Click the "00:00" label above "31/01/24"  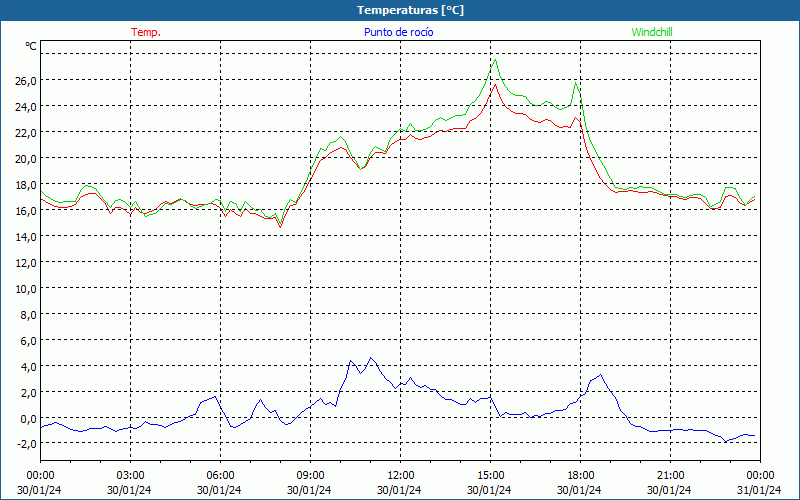(760, 476)
